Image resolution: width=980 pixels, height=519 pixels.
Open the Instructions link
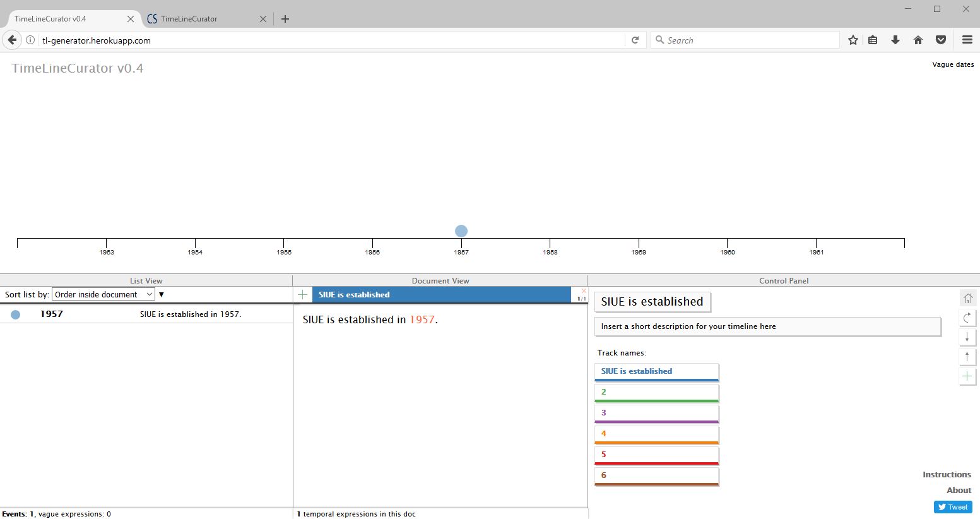click(947, 475)
